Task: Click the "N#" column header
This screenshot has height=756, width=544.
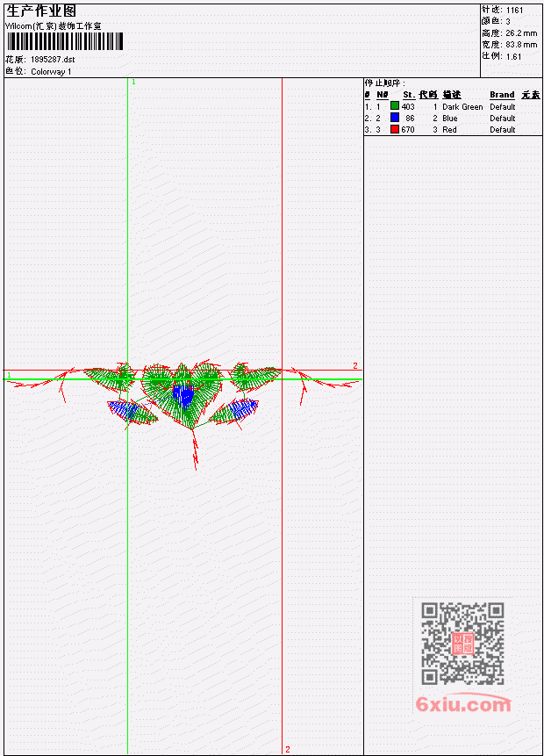Action: pos(382,95)
